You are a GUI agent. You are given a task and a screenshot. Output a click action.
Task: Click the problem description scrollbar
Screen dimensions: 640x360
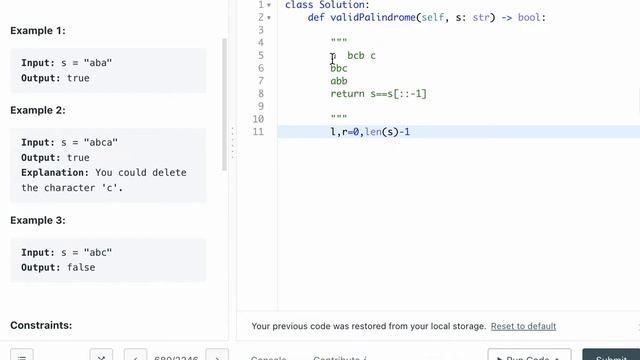pos(224,104)
